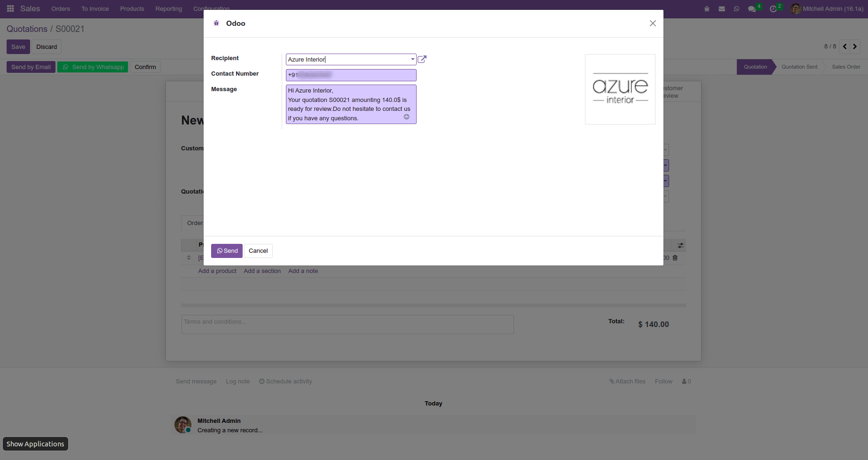Click Add a note link
The height and width of the screenshot is (460, 868).
tap(303, 271)
